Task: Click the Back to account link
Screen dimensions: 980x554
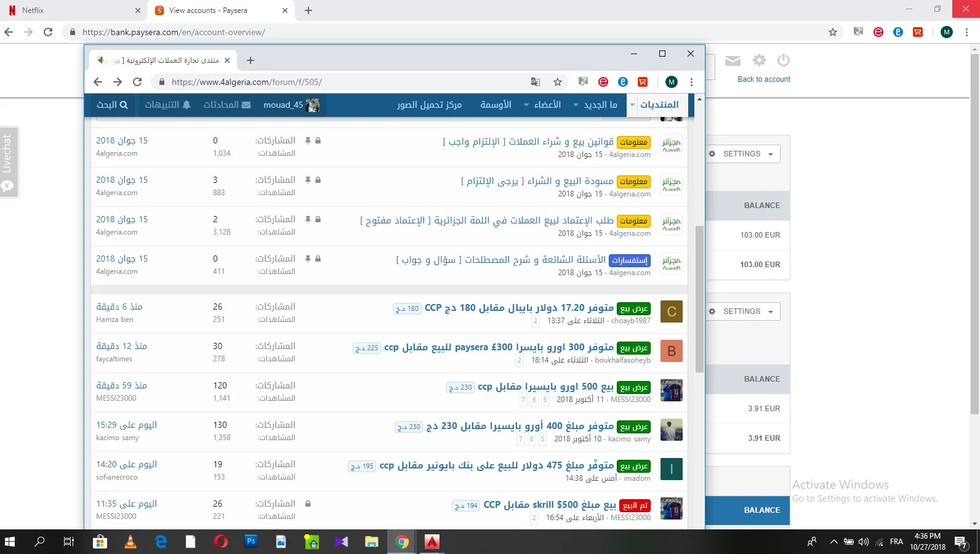Action: point(763,79)
